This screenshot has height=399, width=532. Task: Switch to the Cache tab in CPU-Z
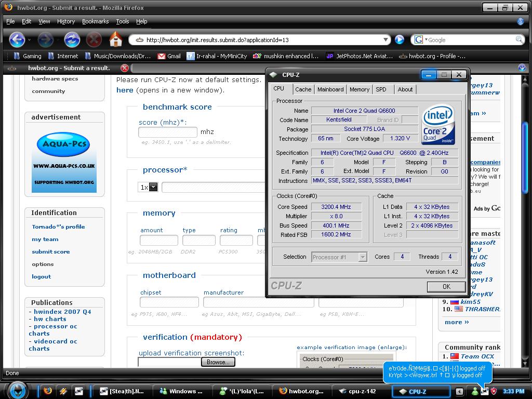pos(303,89)
